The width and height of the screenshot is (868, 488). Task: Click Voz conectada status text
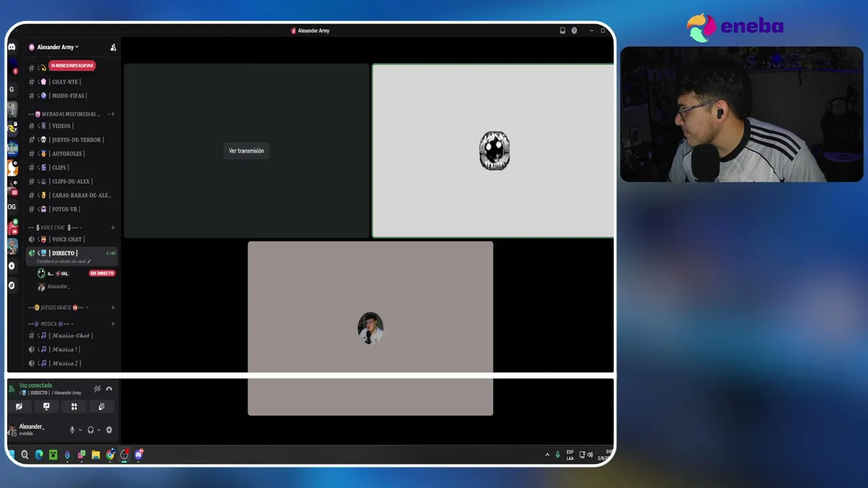click(x=35, y=386)
